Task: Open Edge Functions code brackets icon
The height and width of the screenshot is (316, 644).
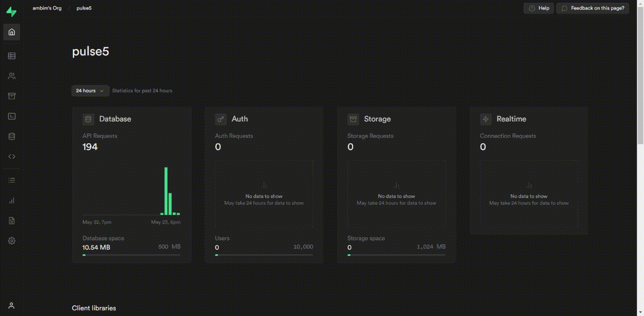Action: (x=12, y=156)
